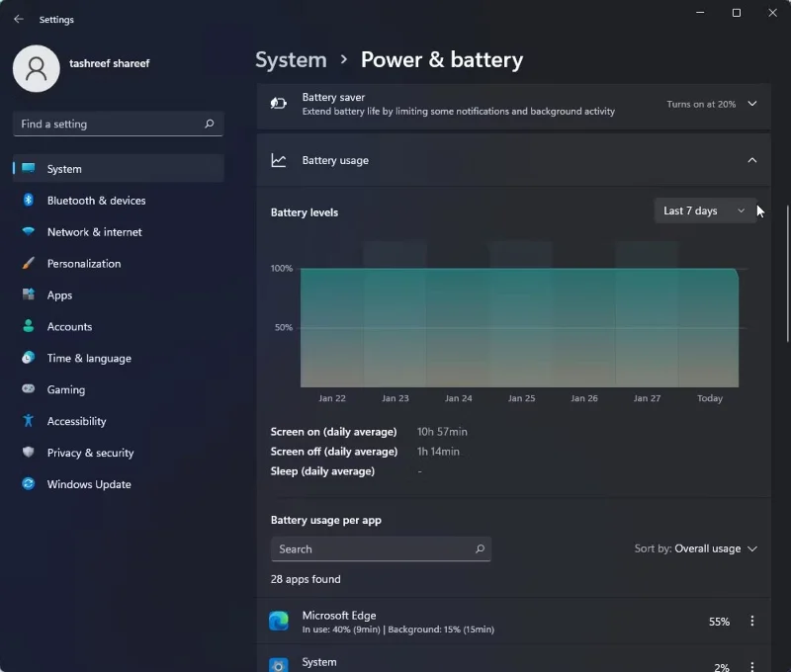
Task: Select Accessibility in the sidebar
Action: (x=74, y=421)
